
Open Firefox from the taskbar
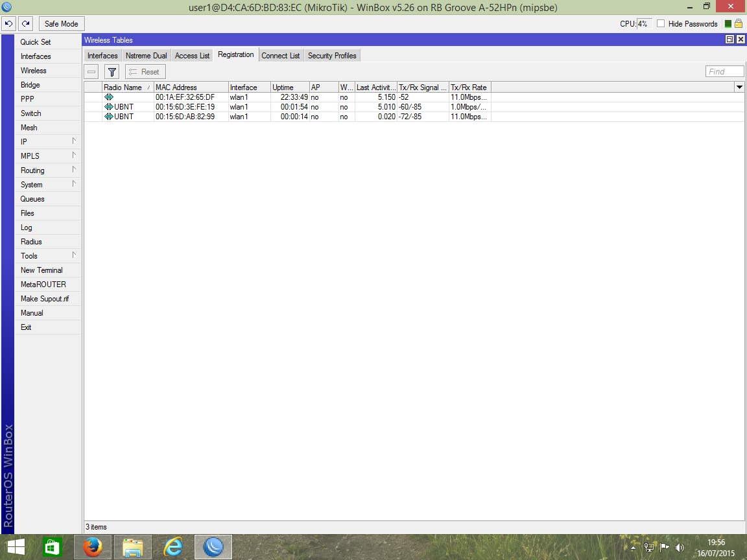93,547
